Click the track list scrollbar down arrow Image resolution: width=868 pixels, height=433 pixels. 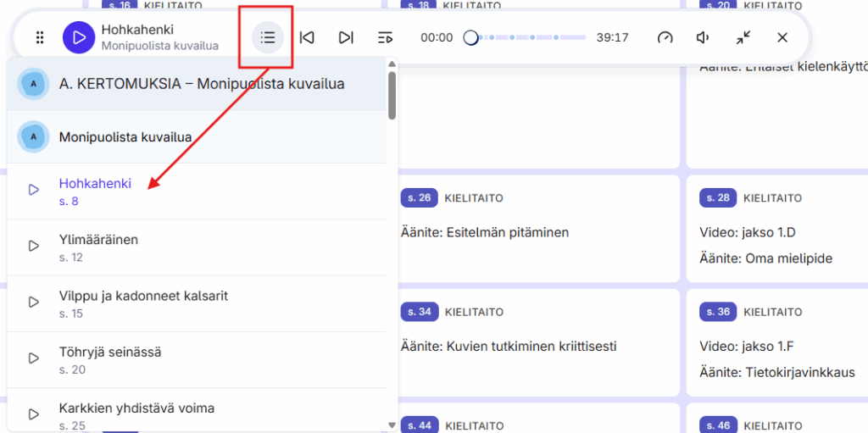click(392, 425)
